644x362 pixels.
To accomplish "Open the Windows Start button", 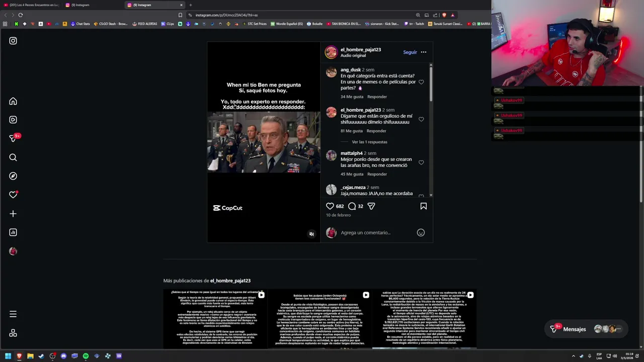I will pyautogui.click(x=8, y=356).
